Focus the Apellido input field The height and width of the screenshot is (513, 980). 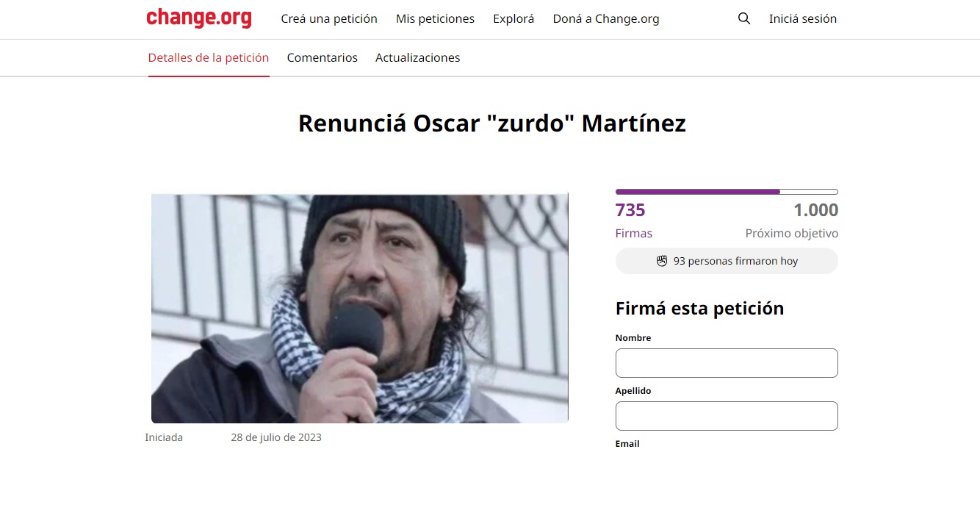point(727,416)
